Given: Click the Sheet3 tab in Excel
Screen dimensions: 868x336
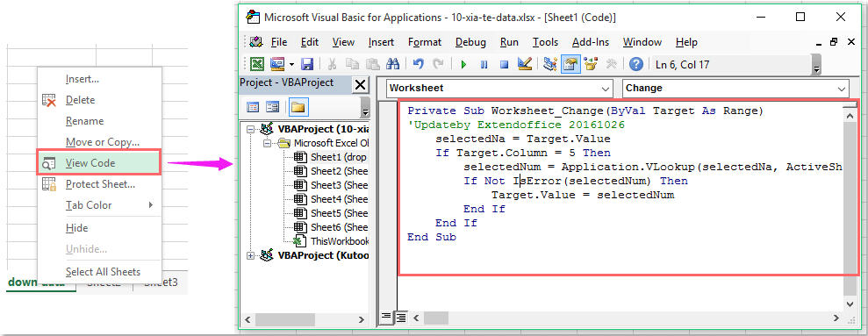Looking at the screenshot, I should pyautogui.click(x=161, y=282).
